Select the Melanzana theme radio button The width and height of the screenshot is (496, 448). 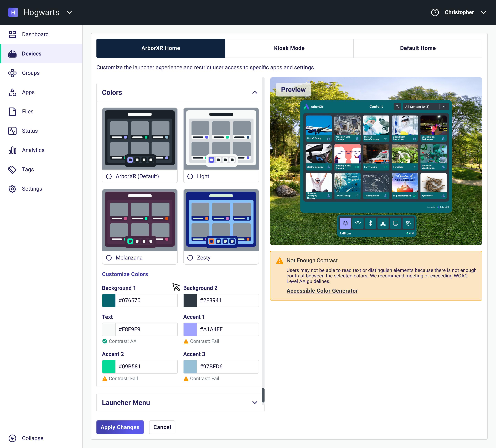click(109, 258)
